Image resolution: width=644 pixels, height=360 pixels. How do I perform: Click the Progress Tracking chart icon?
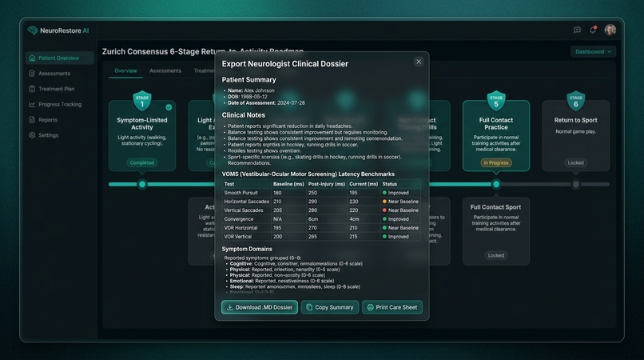pos(32,104)
